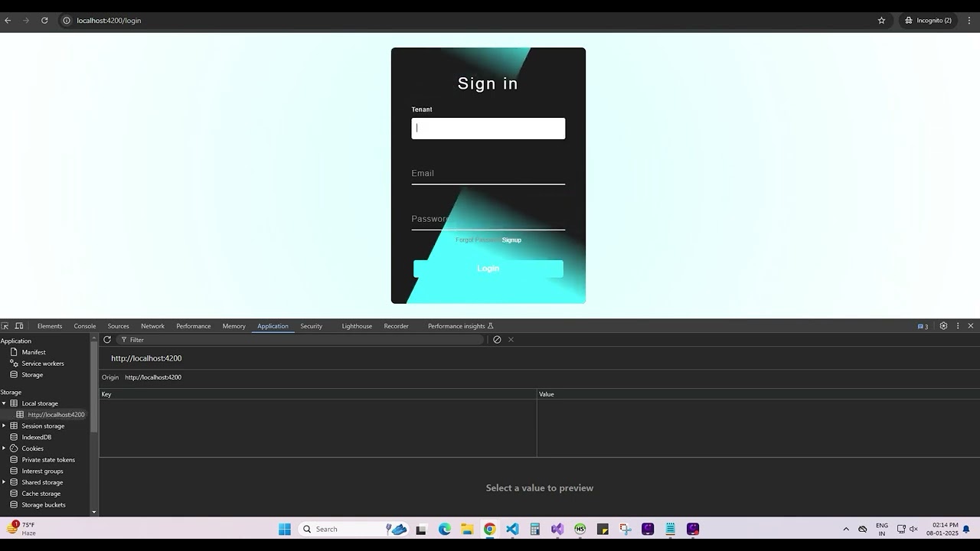This screenshot has height=551, width=980.
Task: Open the Security tab
Action: tap(312, 326)
